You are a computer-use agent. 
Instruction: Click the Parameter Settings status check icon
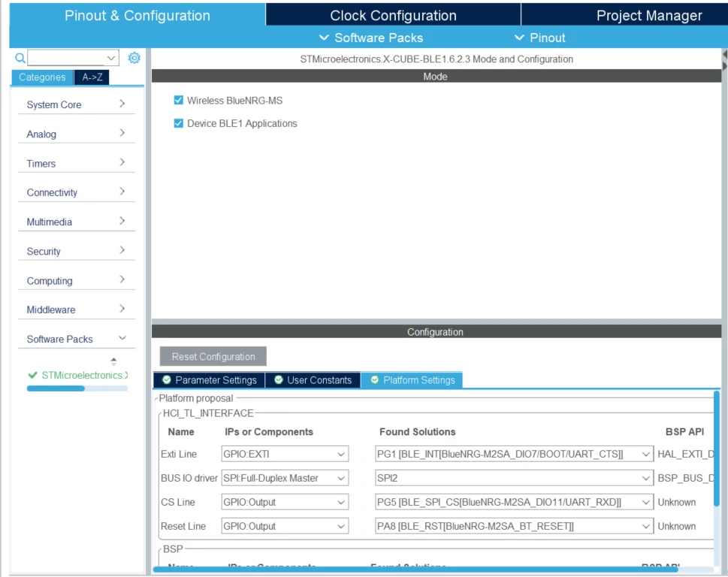tap(166, 379)
